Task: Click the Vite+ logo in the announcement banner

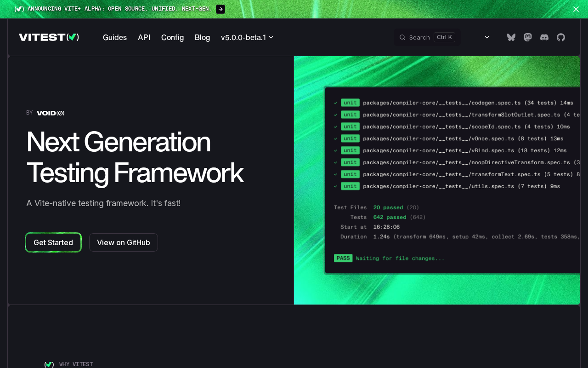Action: coord(19,9)
